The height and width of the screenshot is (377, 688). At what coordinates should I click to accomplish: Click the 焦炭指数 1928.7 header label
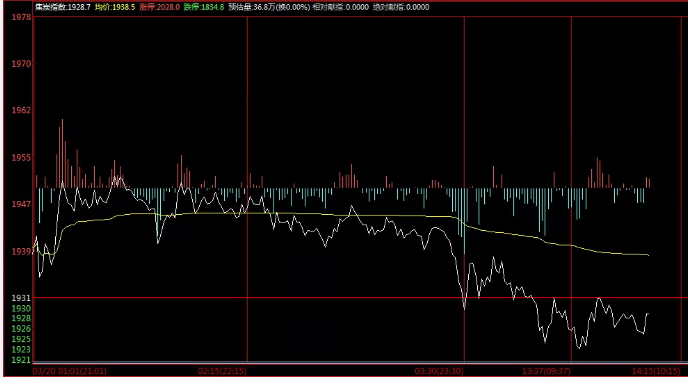63,7
